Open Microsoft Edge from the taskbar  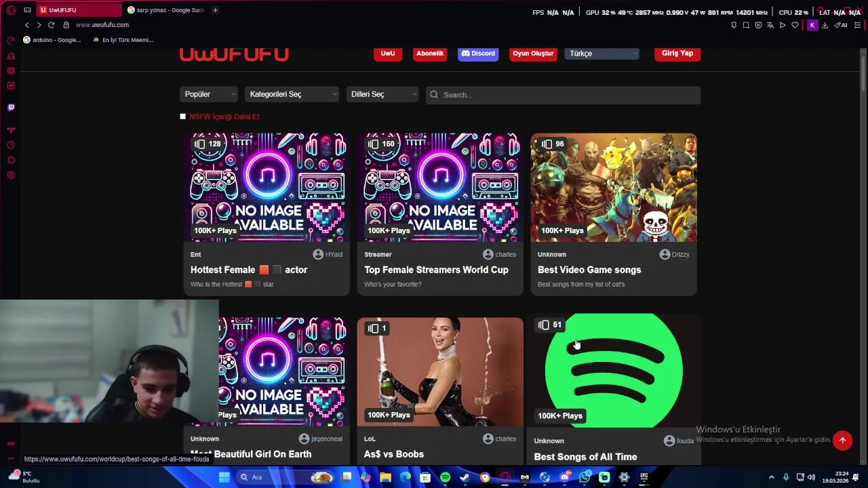click(405, 477)
